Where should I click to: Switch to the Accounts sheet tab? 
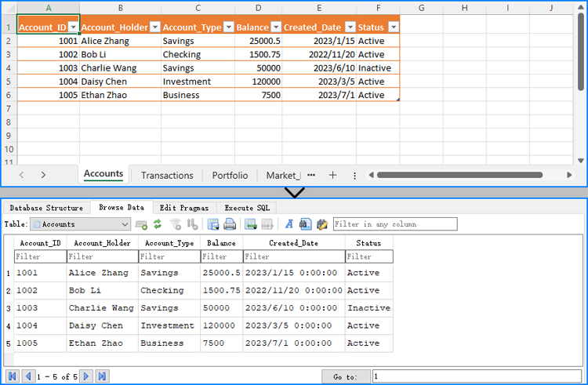point(103,174)
